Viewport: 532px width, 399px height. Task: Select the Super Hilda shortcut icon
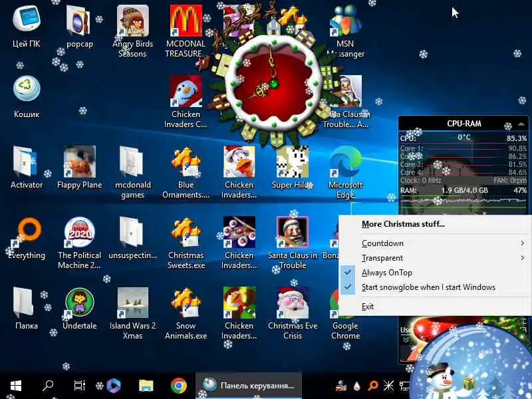click(293, 162)
